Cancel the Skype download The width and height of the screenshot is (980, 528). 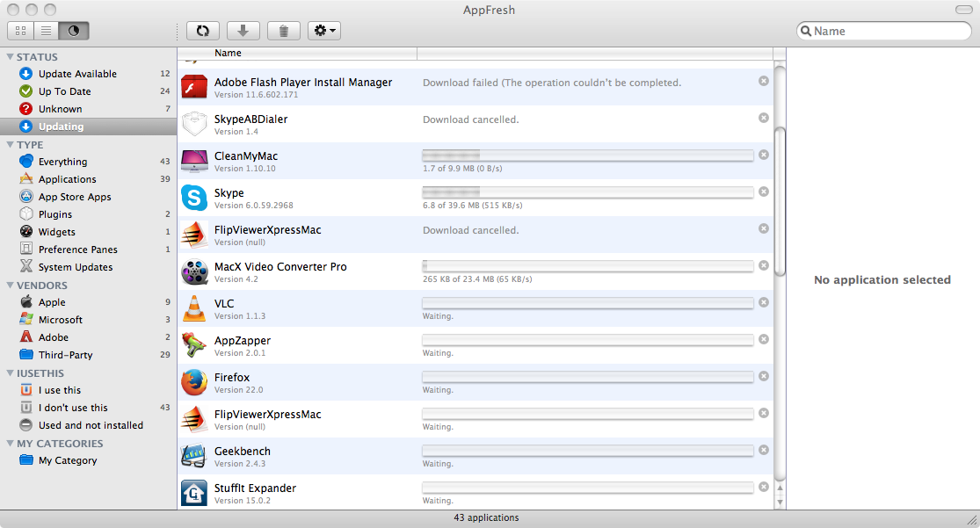tap(763, 192)
